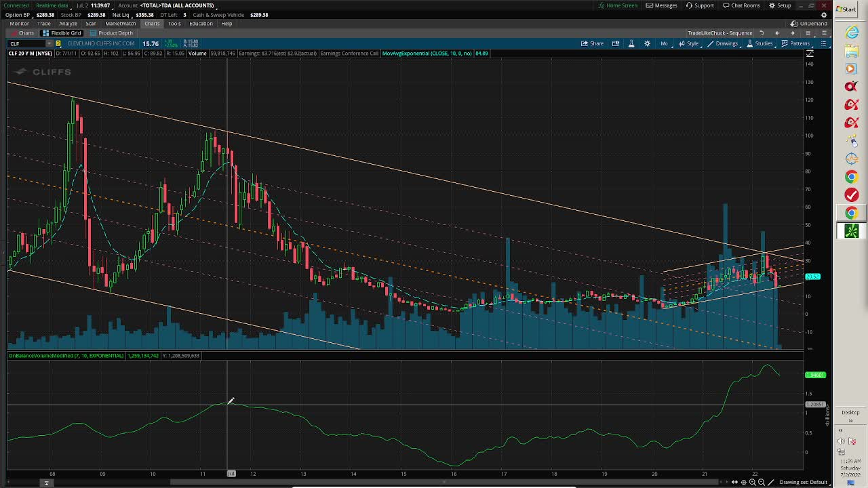Select the Charts sub-tab
868x488 pixels.
[22, 33]
